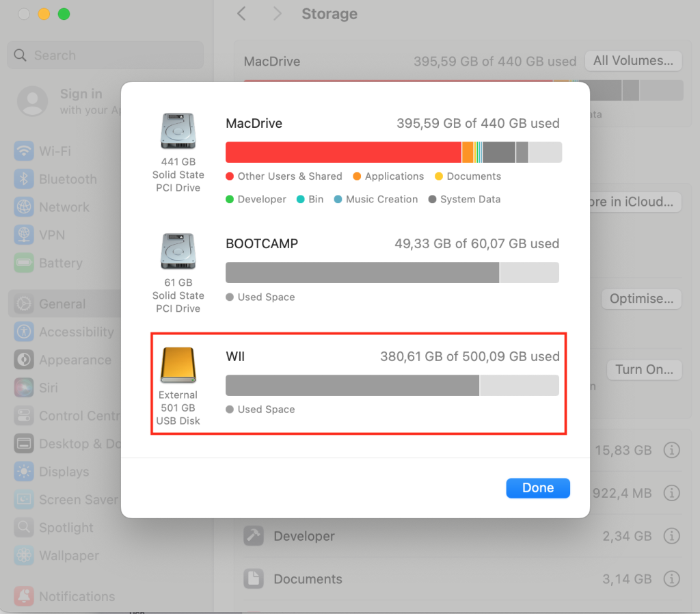The image size is (700, 614).
Task: Open info for the 15,83 GB row
Action: click(671, 450)
